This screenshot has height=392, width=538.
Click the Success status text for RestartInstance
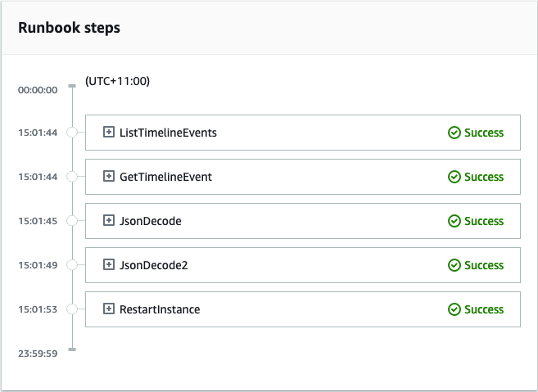tap(484, 309)
